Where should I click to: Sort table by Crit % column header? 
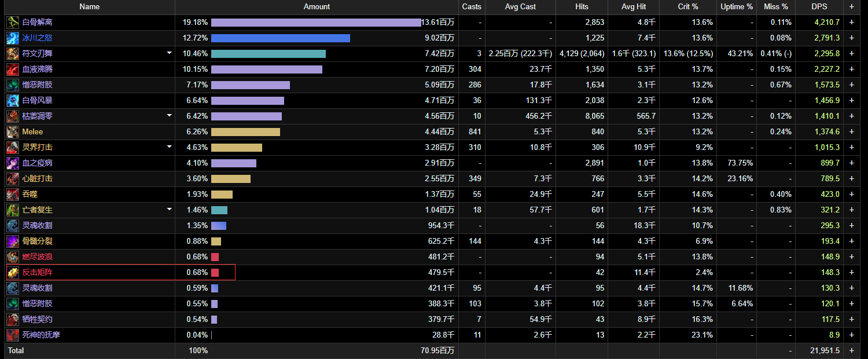click(687, 7)
